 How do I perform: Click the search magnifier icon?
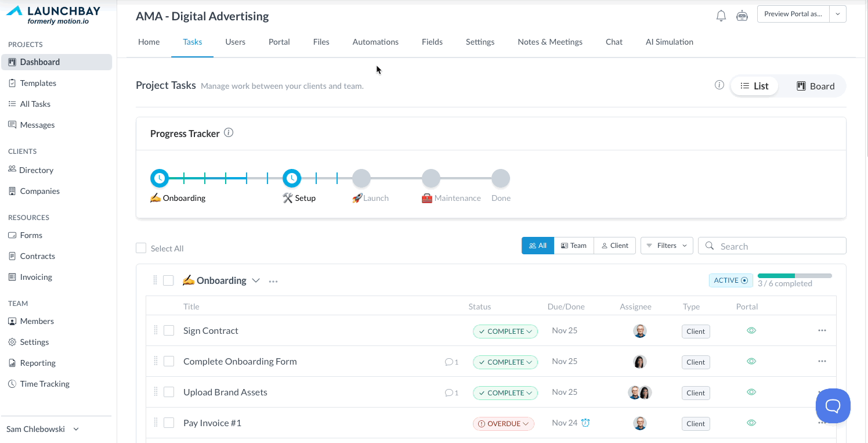(710, 246)
